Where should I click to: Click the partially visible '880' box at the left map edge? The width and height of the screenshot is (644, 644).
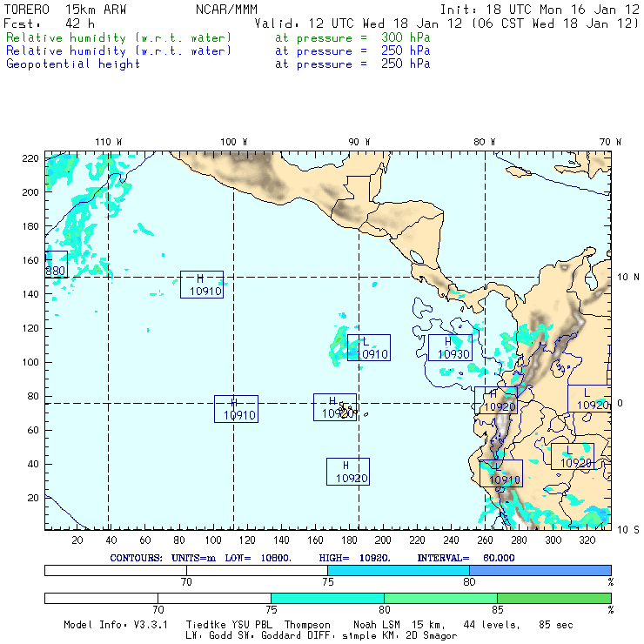(x=57, y=265)
